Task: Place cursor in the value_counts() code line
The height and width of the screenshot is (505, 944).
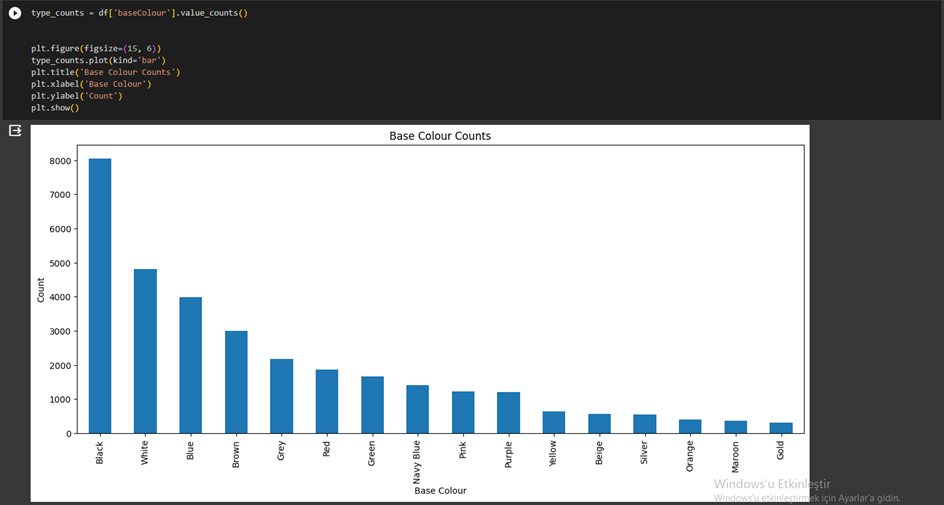Action: point(139,13)
